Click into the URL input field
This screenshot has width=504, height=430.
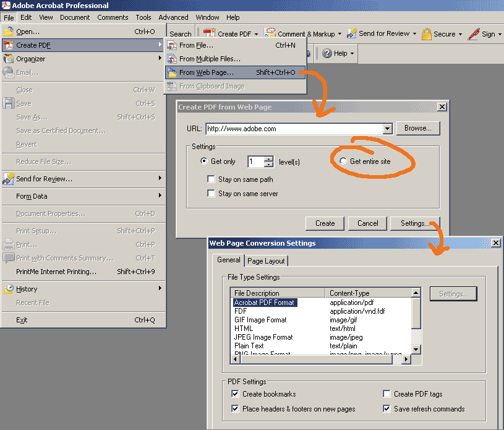point(294,129)
